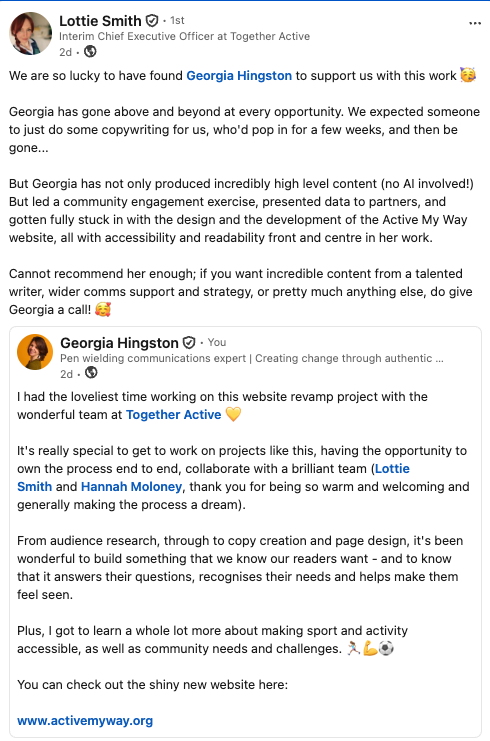
Task: Click the hearts face emoji after 'a call!'
Action: pos(103,310)
